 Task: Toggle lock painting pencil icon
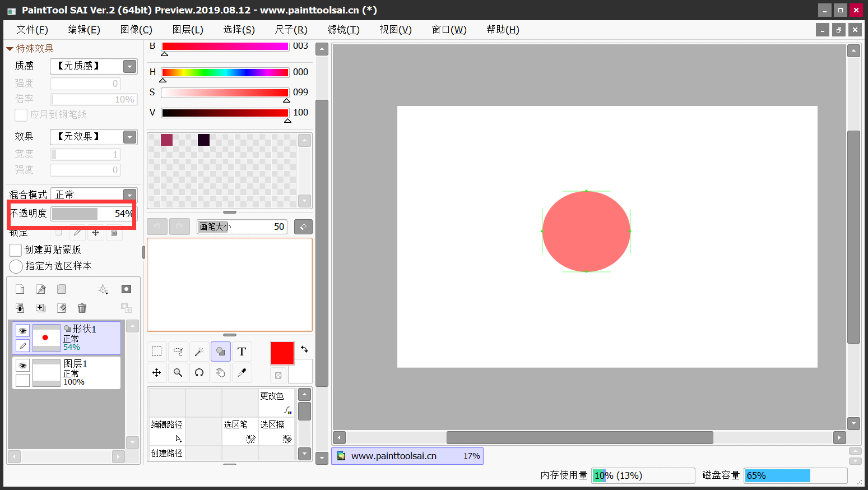pos(77,232)
